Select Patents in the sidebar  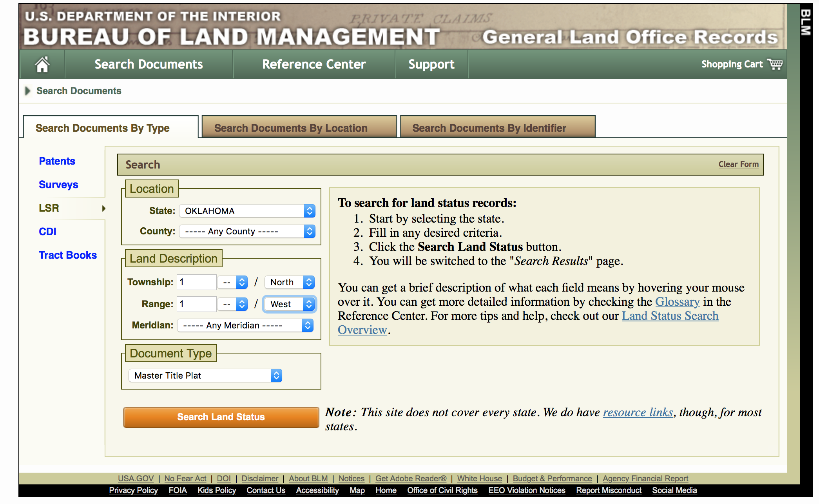57,161
